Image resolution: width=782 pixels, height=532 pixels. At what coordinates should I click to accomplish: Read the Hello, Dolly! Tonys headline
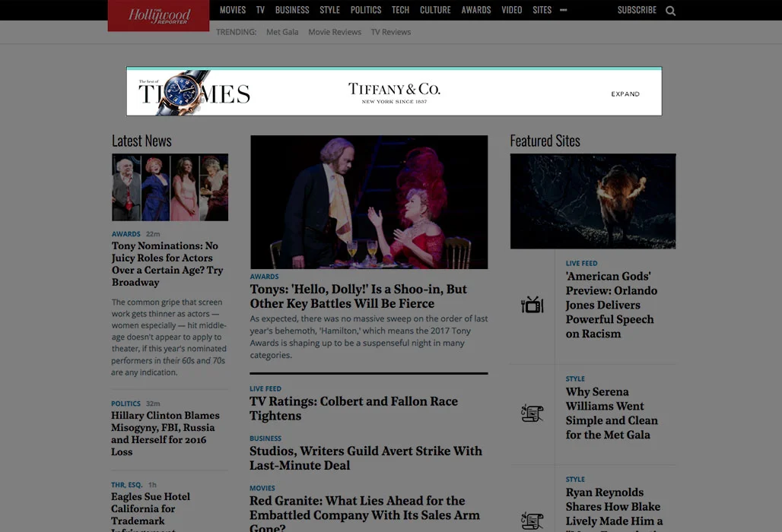click(358, 296)
